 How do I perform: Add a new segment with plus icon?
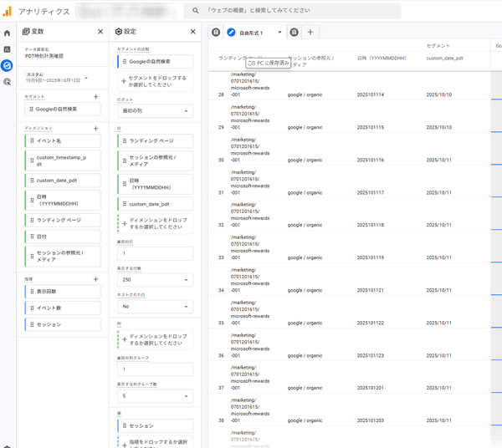[96, 97]
